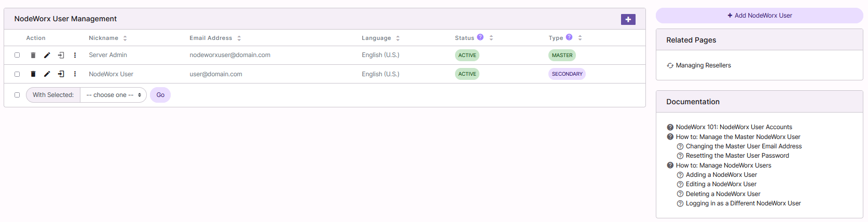Click the SECONDARY type badge

point(567,74)
